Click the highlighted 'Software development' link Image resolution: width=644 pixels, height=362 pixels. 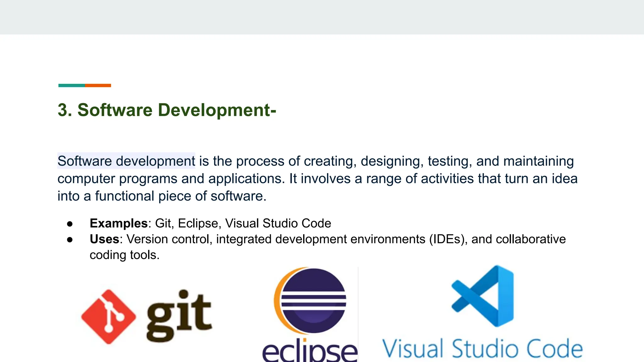pos(126,161)
